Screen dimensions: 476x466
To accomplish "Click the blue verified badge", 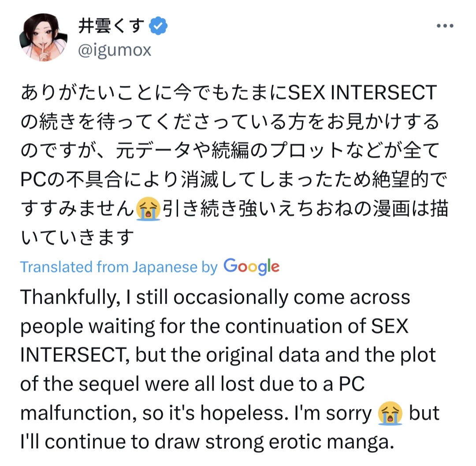I will click(158, 27).
